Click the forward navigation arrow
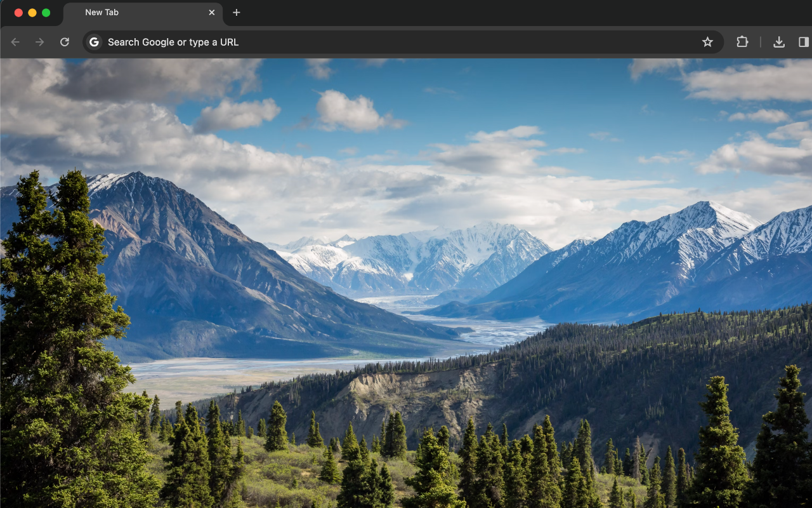 click(39, 42)
